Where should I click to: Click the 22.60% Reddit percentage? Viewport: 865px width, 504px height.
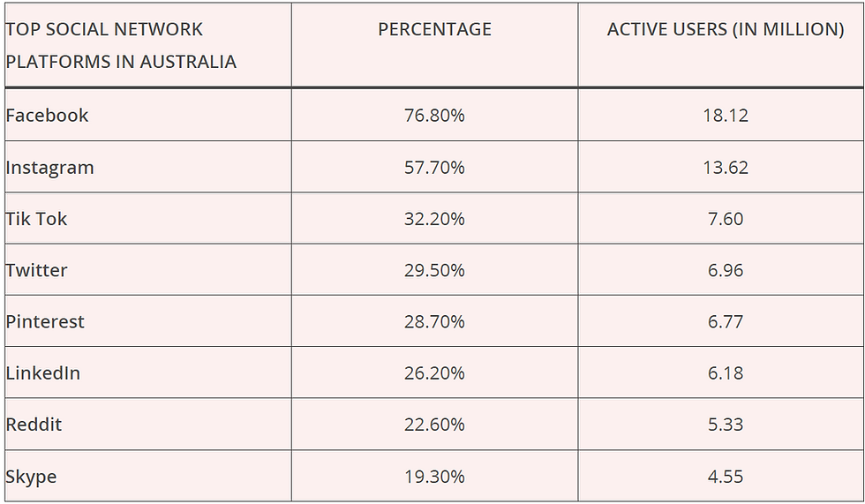tap(434, 424)
